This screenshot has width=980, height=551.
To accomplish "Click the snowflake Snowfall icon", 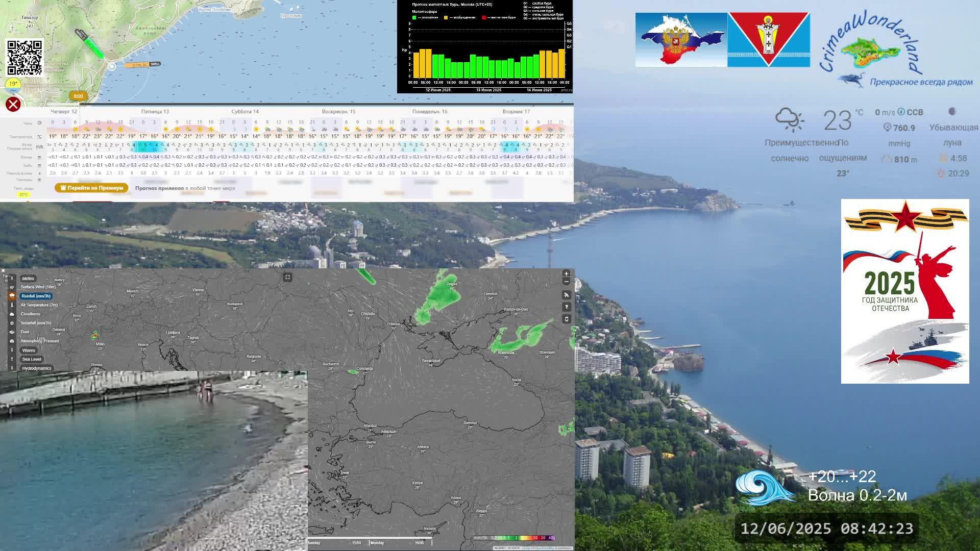I will (12, 323).
